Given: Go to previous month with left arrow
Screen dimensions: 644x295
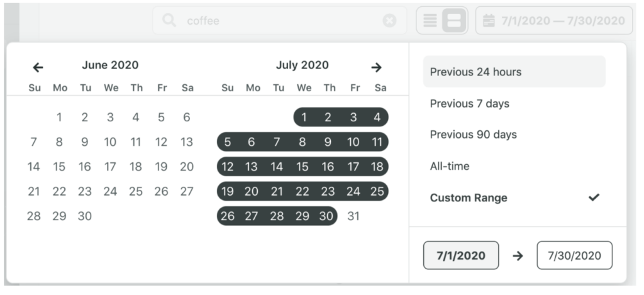Looking at the screenshot, I should coord(38,67).
